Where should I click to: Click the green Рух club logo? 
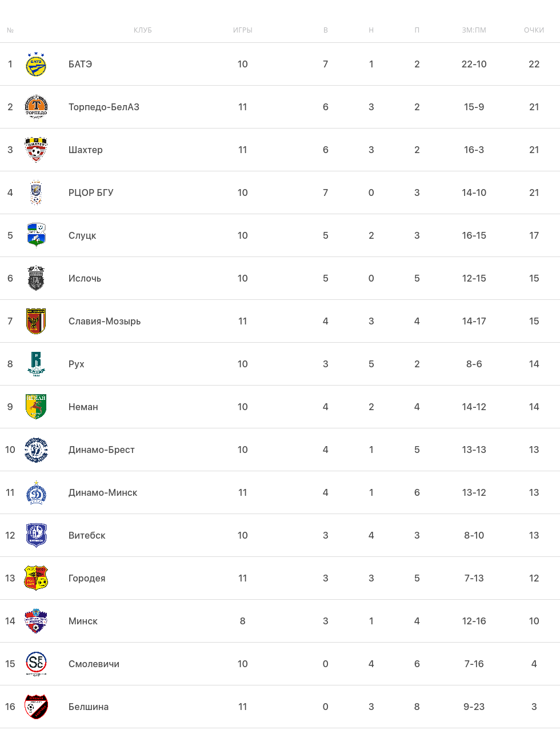click(36, 364)
